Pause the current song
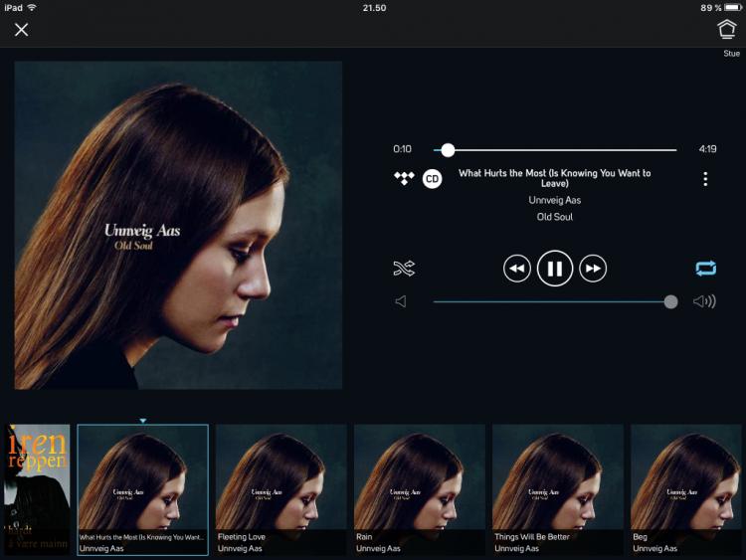This screenshot has width=746, height=560. click(555, 269)
